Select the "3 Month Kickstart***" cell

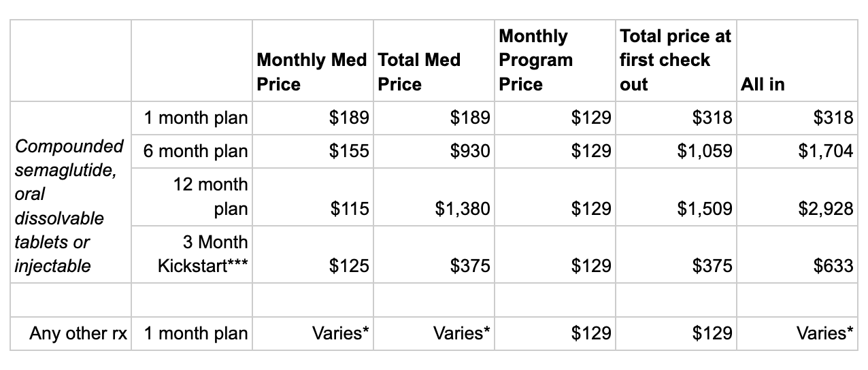point(203,254)
